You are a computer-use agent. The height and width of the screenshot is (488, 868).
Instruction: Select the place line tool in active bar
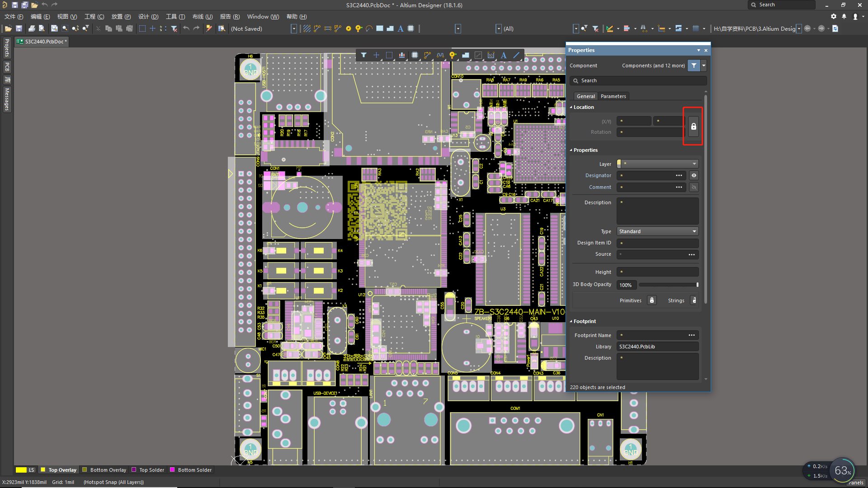click(516, 55)
